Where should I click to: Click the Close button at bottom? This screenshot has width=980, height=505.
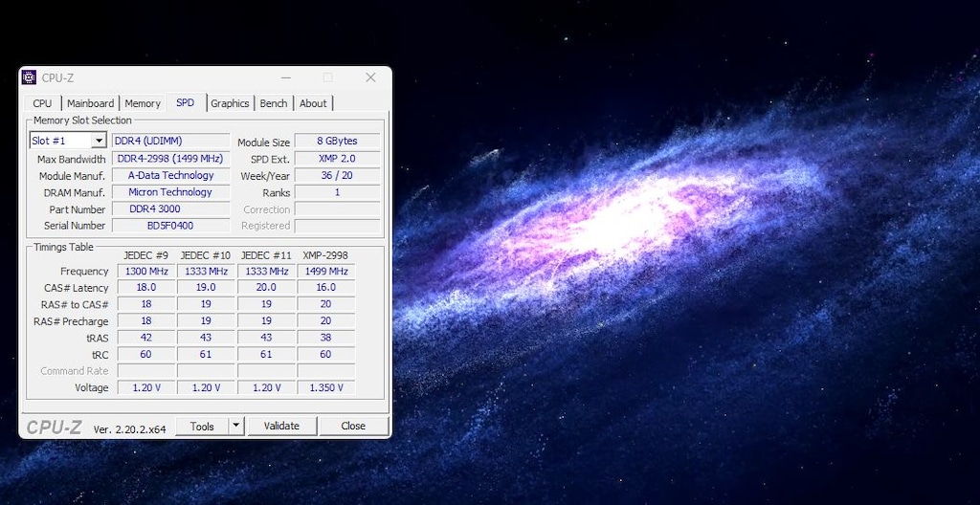tap(353, 426)
